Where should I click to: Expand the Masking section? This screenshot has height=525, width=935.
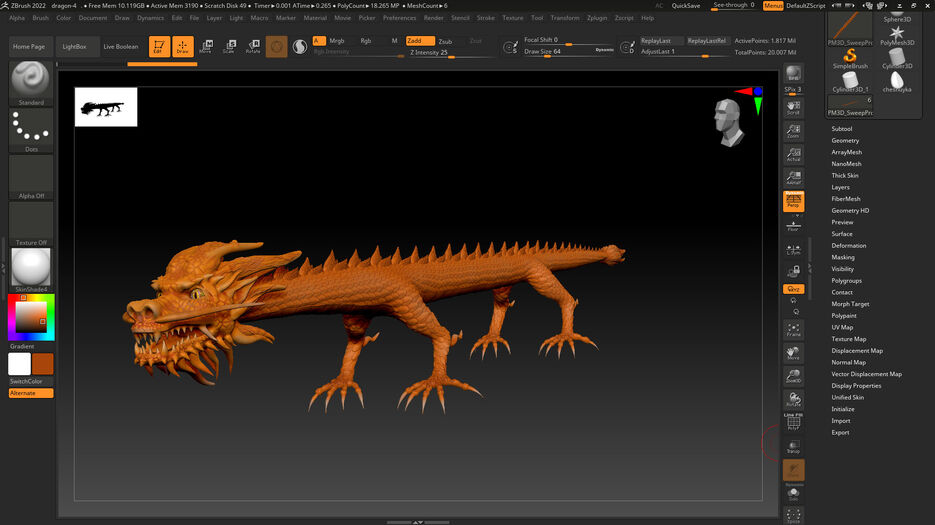point(843,257)
